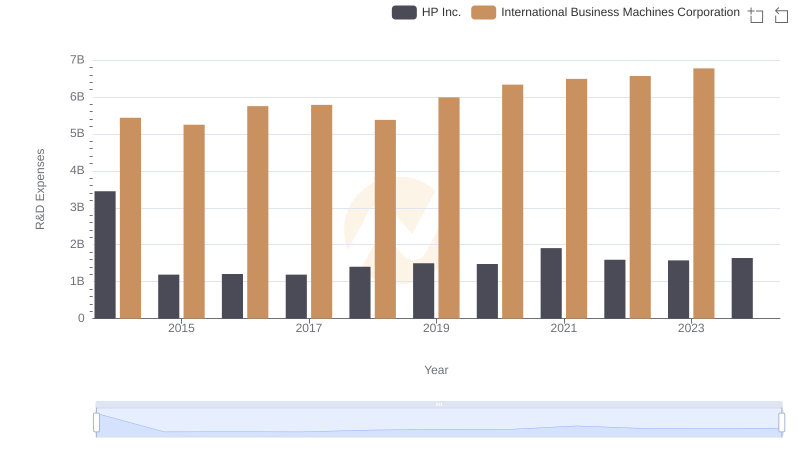
Task: Click the IBM bar for 2018
Action: click(385, 219)
